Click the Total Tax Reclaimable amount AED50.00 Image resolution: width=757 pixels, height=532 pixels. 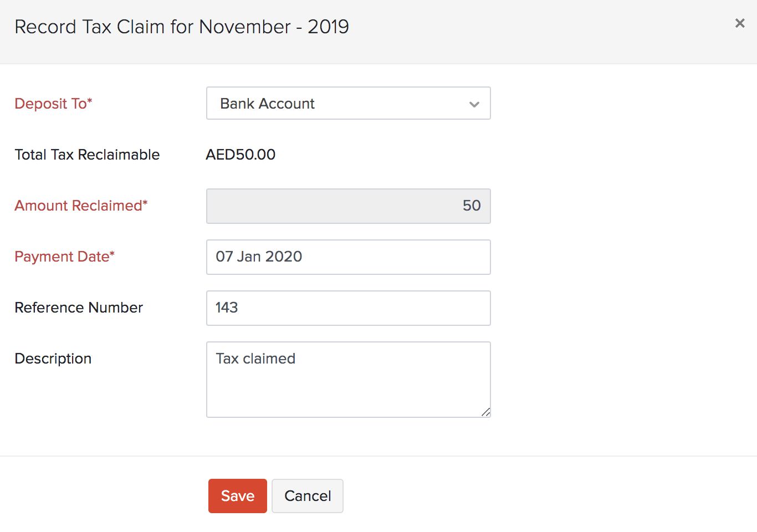241,154
